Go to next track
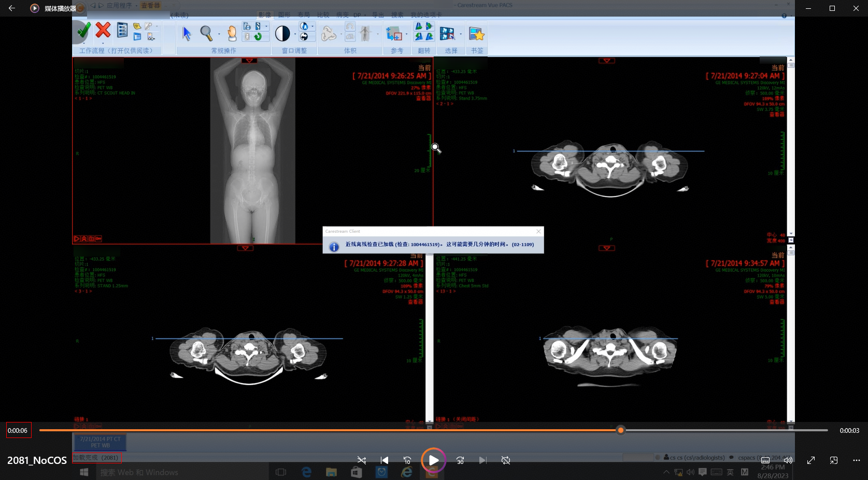Screen dimensions: 868x480 pos(483,460)
